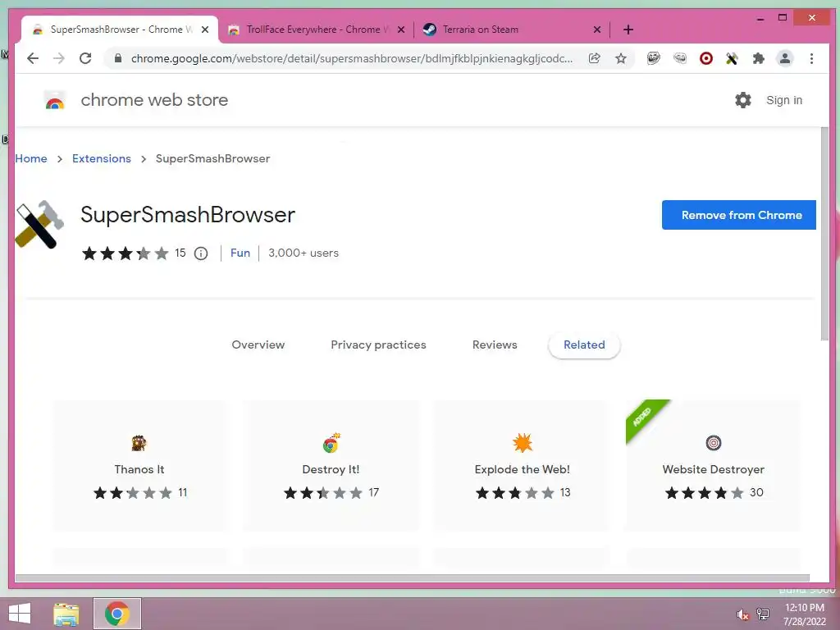
Task: Open the Extensions breadcrumb link
Action: coord(101,158)
